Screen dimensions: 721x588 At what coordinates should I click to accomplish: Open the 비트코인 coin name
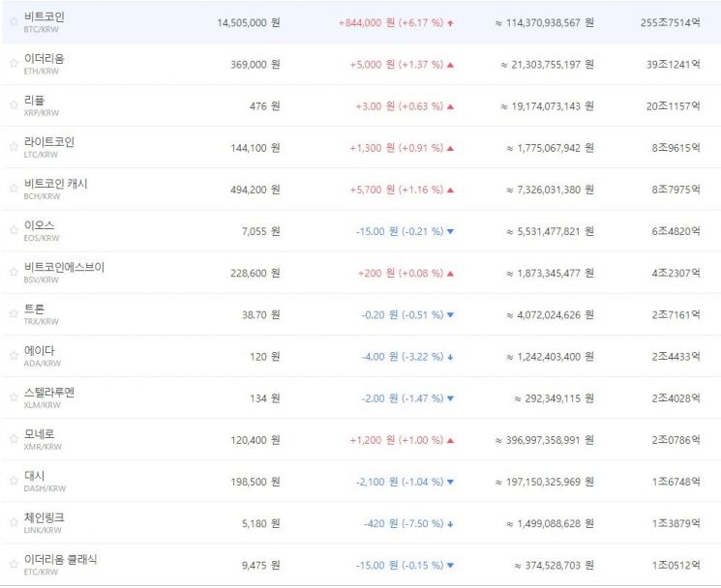pos(45,17)
